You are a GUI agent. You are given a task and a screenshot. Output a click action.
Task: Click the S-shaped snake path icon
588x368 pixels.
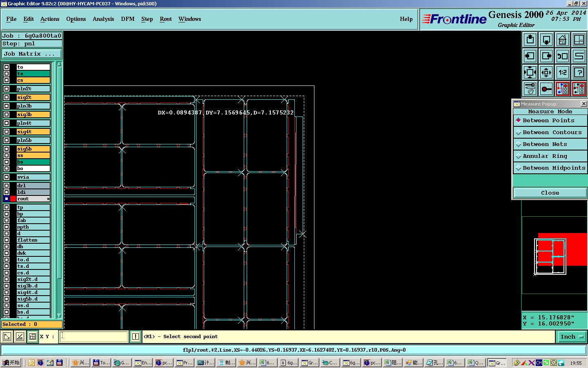click(x=579, y=56)
